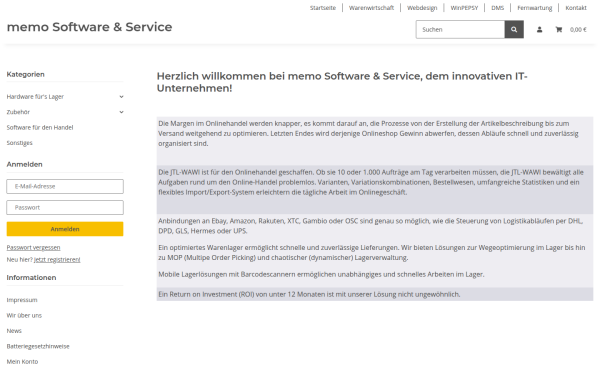This screenshot has height=375, width=600.
Task: Focus the Suchen search field
Action: (x=460, y=29)
